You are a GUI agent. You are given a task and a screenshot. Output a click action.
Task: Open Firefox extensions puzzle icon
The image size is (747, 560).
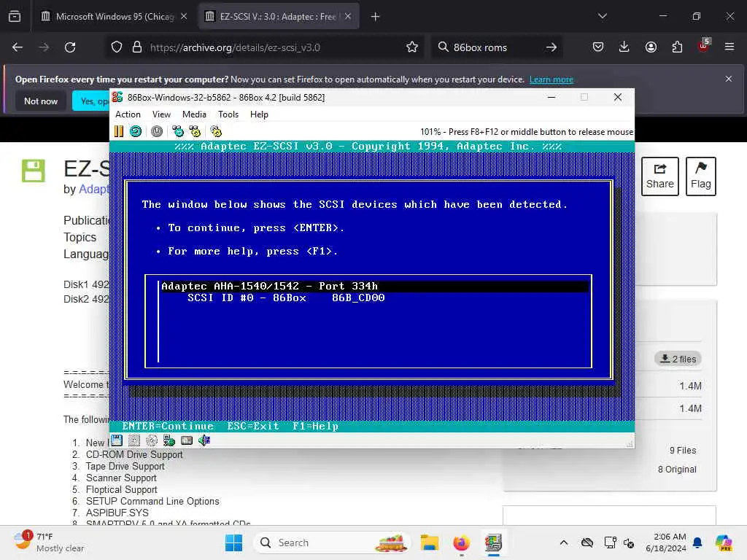(x=677, y=47)
